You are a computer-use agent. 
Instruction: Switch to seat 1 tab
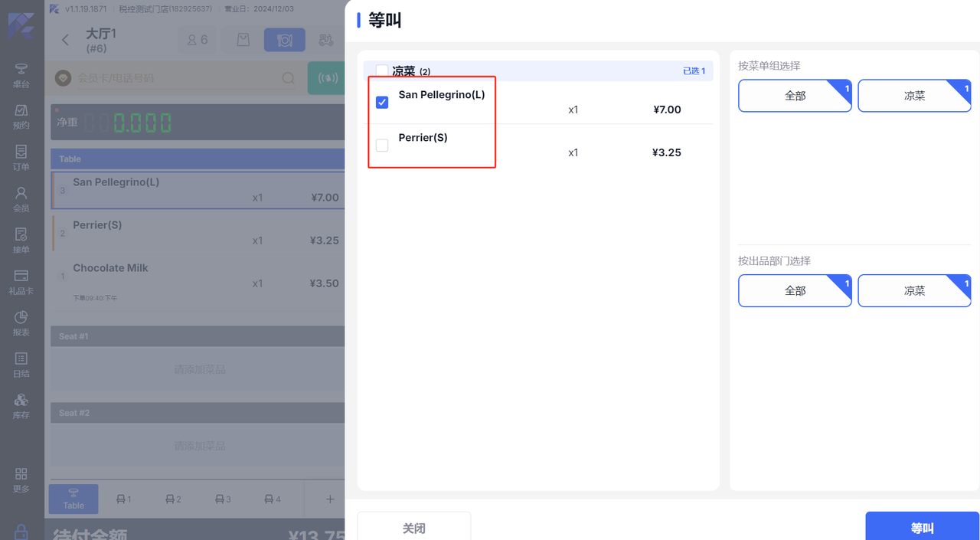pyautogui.click(x=123, y=499)
